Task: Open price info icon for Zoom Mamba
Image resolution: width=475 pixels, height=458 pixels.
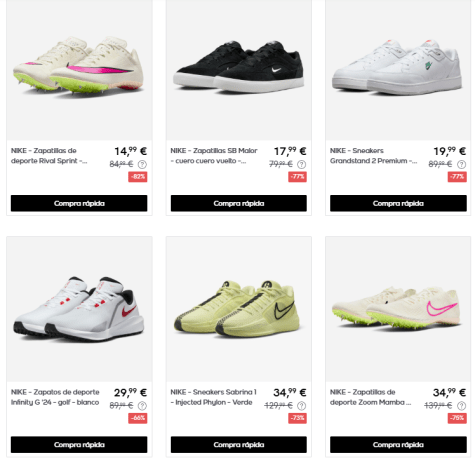Action: 461,406
